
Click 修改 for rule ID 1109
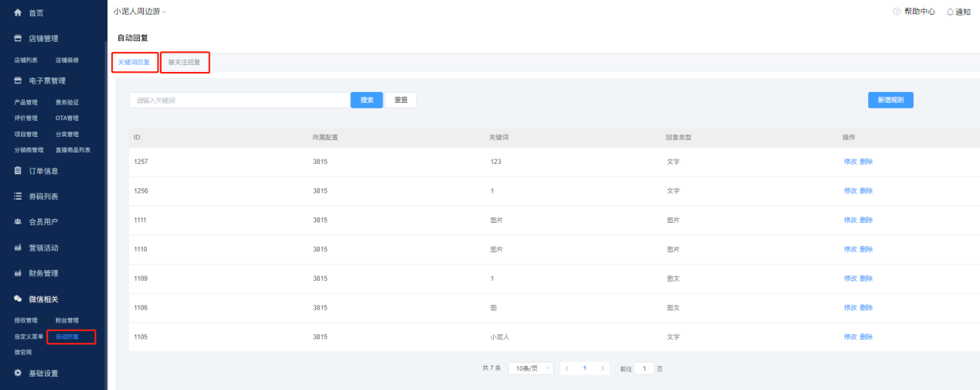coord(850,279)
